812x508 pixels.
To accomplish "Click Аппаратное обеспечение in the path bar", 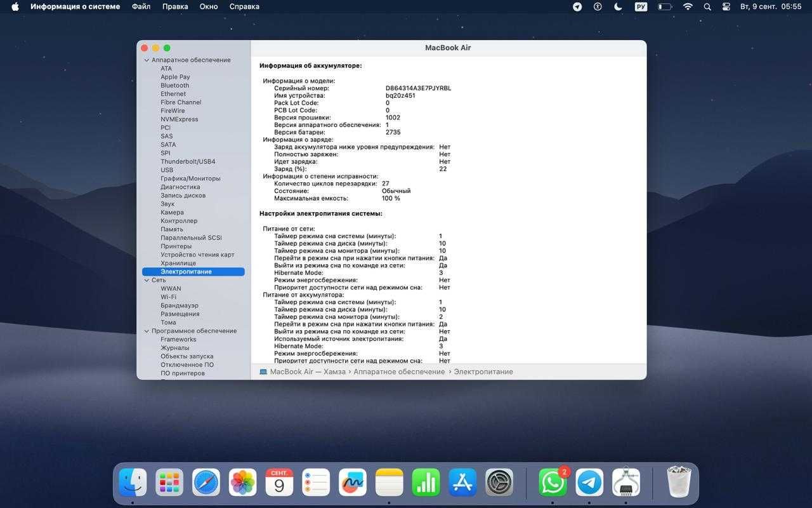I will coord(399,371).
